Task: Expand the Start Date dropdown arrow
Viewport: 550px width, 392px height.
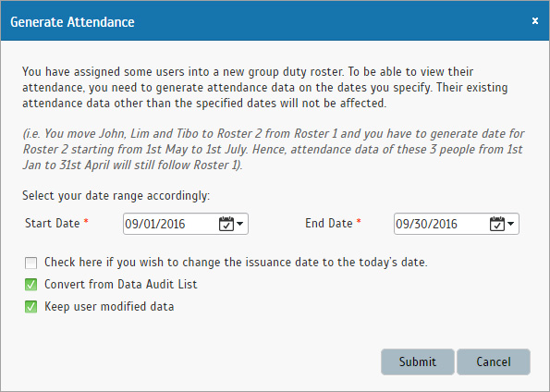Action: [240, 224]
